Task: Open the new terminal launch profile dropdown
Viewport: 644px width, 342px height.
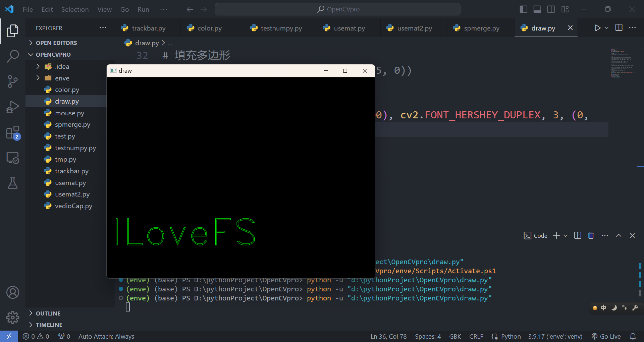Action: 565,235
